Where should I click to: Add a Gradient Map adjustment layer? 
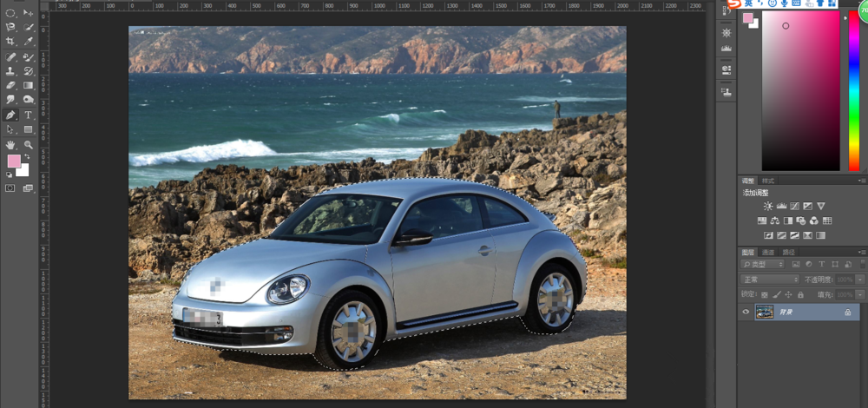(x=821, y=235)
